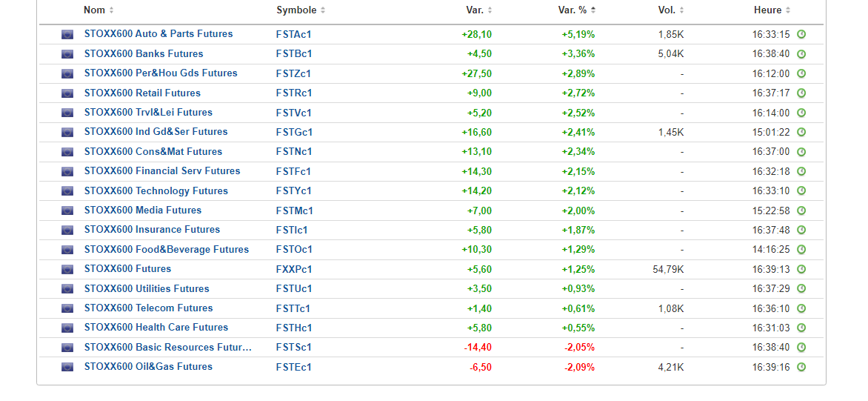Click the clock icon in the FSTAc1 row
868x401 pixels.
(801, 35)
